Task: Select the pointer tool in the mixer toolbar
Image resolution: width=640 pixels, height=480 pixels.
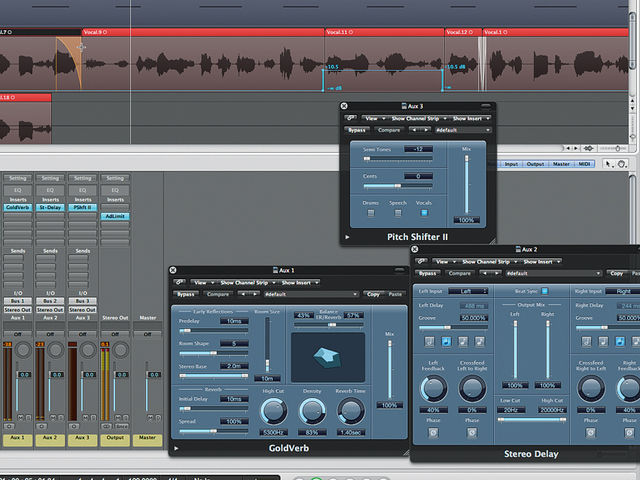Action: click(x=608, y=164)
